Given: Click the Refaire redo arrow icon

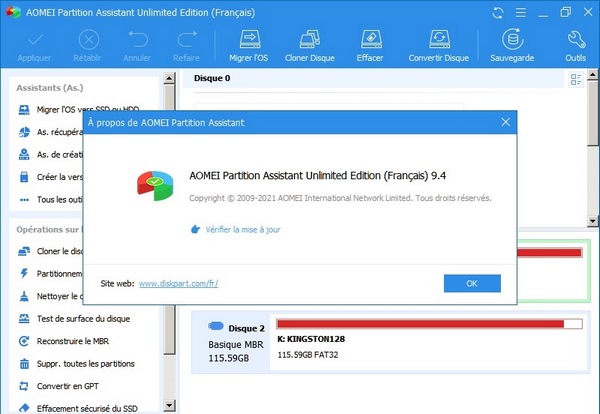Looking at the screenshot, I should tap(187, 39).
